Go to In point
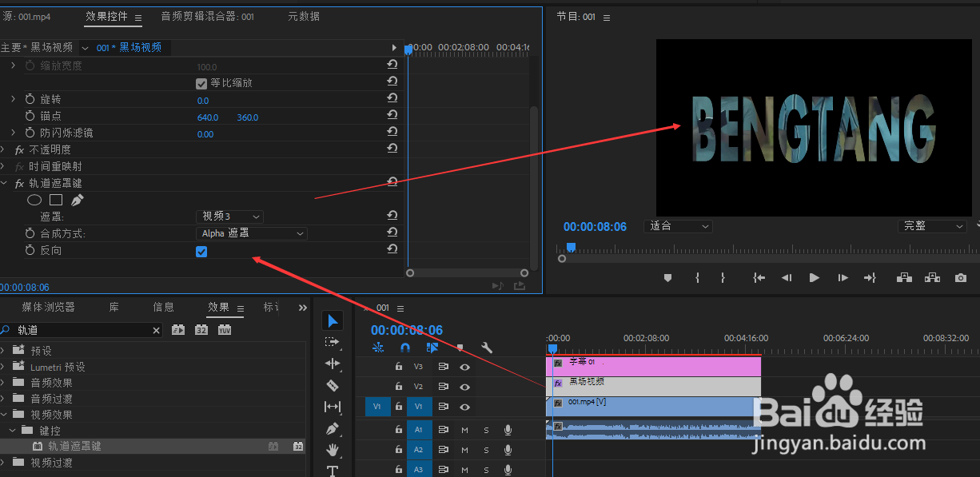This screenshot has width=980, height=477. tap(759, 278)
